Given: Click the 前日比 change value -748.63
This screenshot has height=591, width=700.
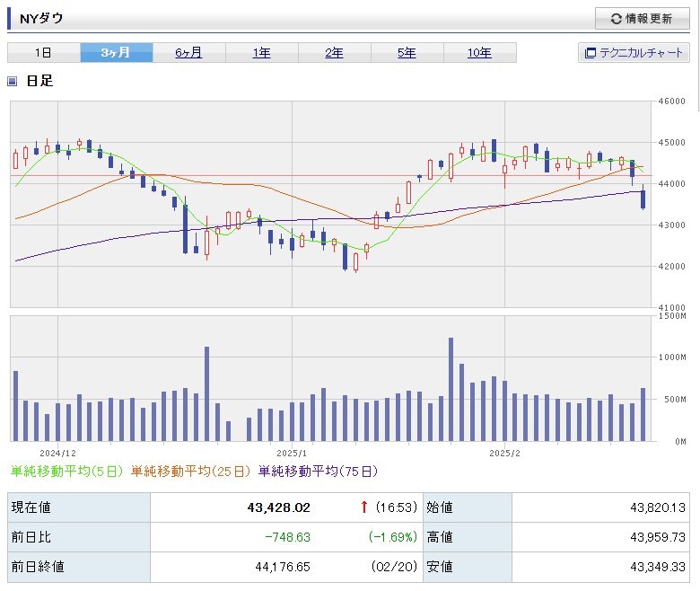Looking at the screenshot, I should pos(288,537).
